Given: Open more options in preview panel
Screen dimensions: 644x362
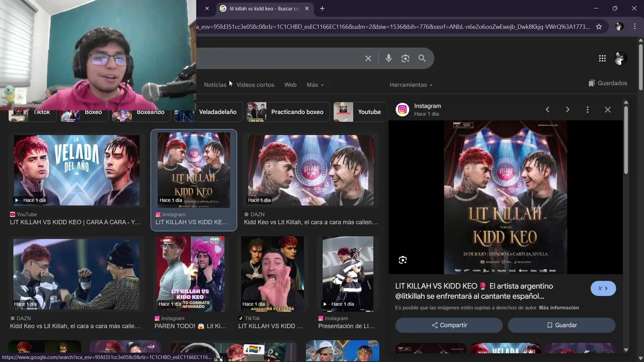Looking at the screenshot, I should point(587,110).
